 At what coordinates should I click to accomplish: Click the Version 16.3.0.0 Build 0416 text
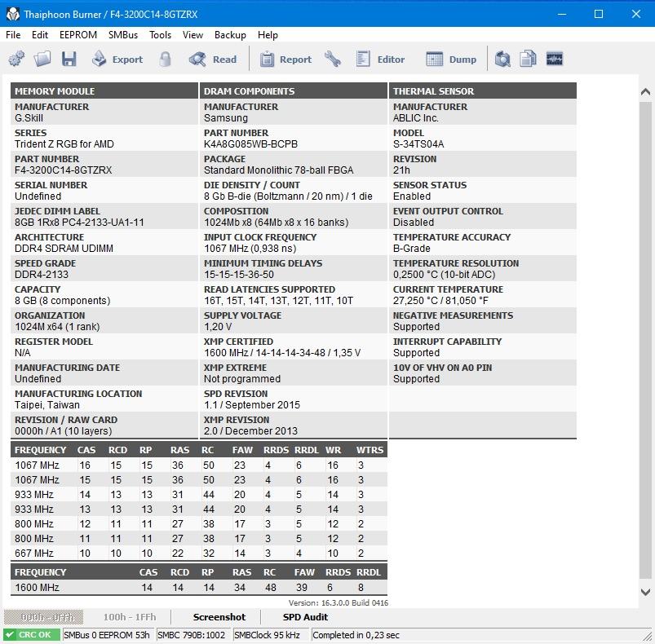338,602
